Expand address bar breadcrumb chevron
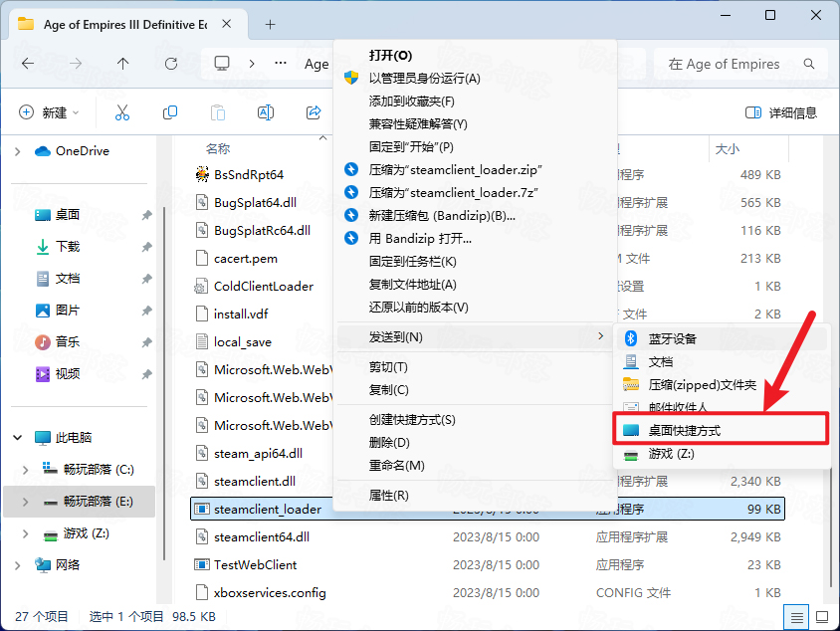The height and width of the screenshot is (631, 840). pyautogui.click(x=252, y=64)
